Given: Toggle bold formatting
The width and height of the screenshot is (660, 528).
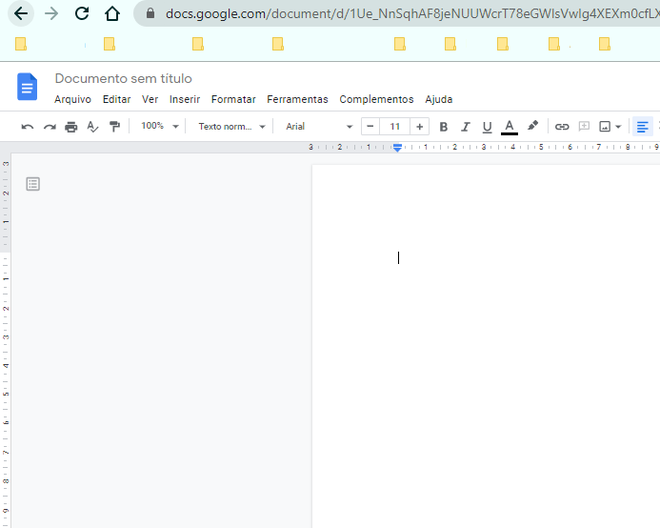Looking at the screenshot, I should pos(443,127).
